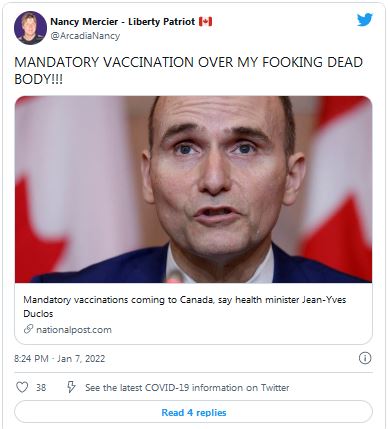Open the Read 4 replies button
This screenshot has height=429, width=388.
tap(193, 412)
